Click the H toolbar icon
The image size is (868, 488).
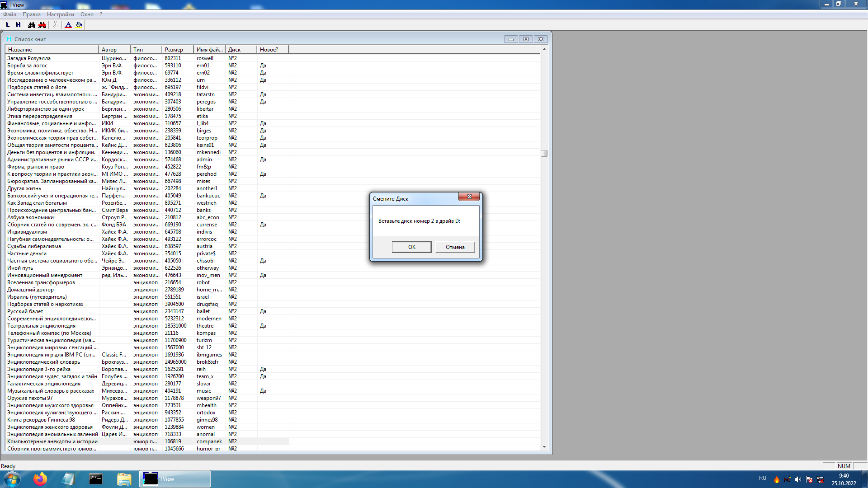click(x=18, y=25)
